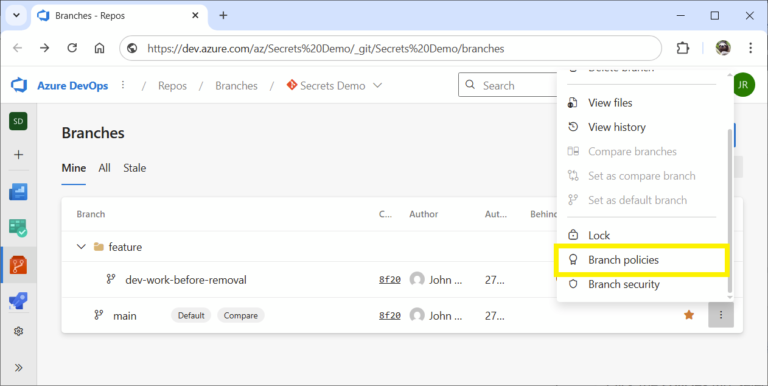Click Branches breadcrumb link

pos(237,86)
